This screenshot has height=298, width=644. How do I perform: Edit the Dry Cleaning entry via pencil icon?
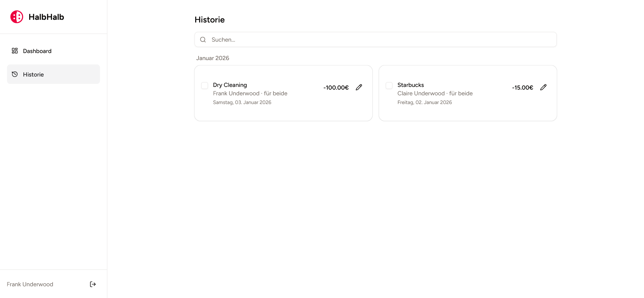point(359,87)
